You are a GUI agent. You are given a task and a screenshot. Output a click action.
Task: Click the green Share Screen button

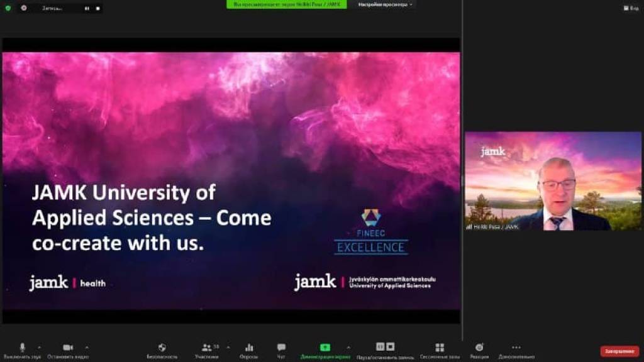click(x=325, y=348)
